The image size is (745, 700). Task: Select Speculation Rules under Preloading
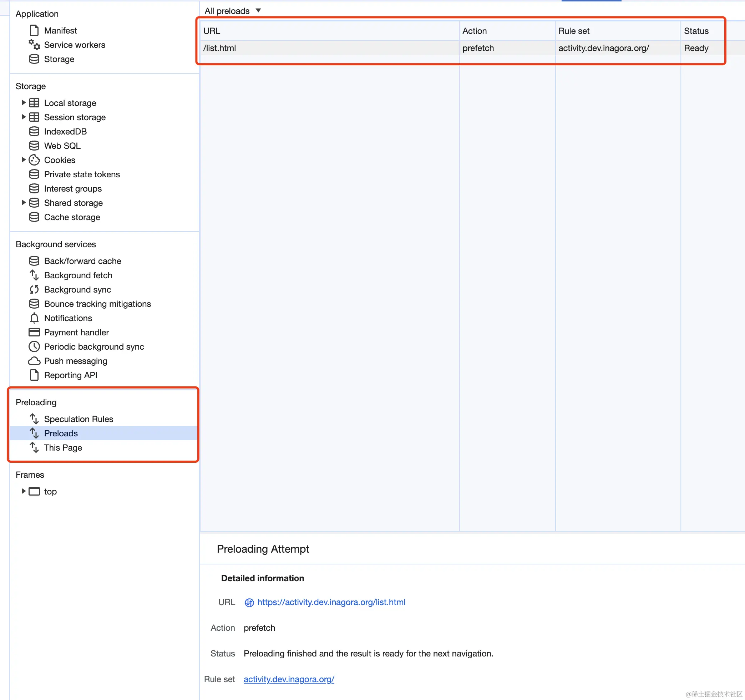click(78, 419)
